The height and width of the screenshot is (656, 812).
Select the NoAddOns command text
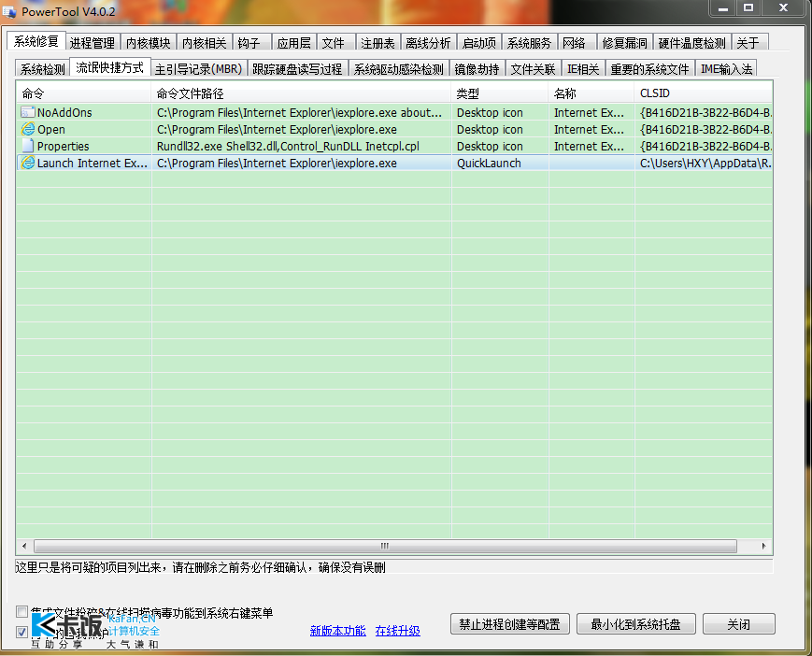tap(64, 112)
